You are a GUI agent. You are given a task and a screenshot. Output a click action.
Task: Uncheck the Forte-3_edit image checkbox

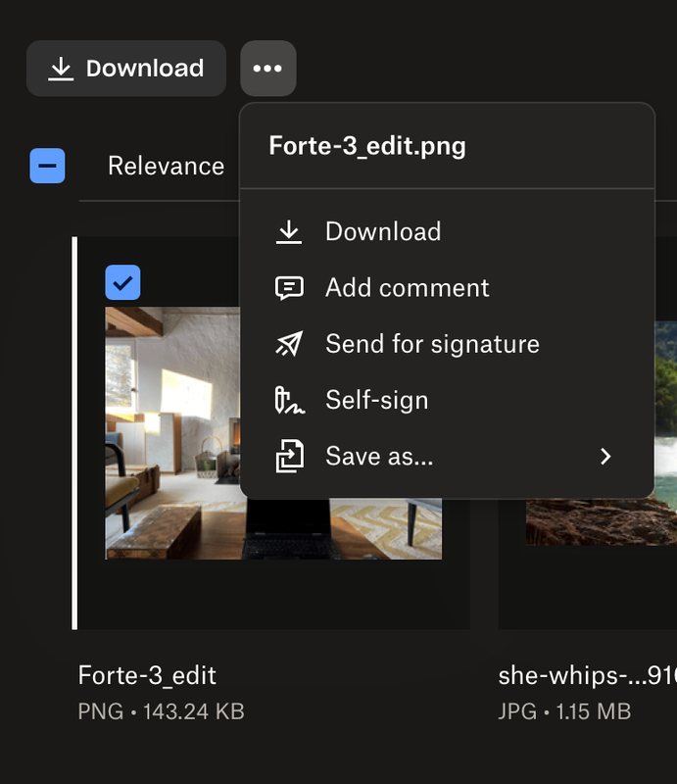pyautogui.click(x=122, y=282)
